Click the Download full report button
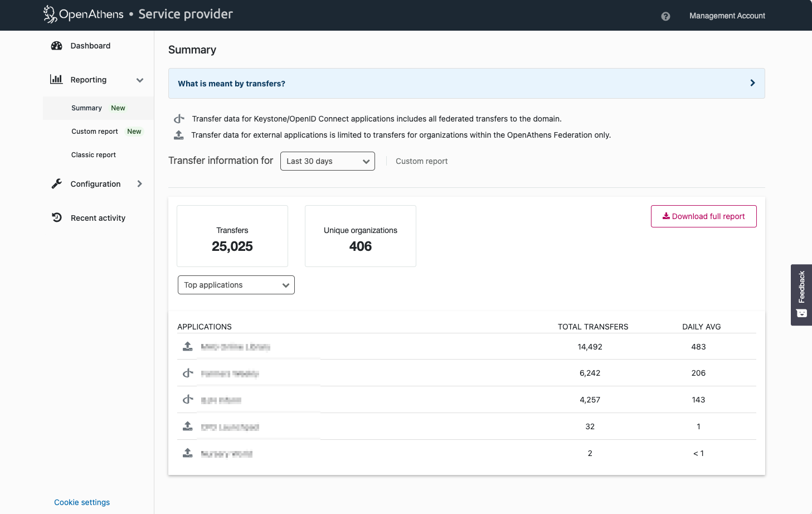This screenshot has width=812, height=514. click(x=703, y=216)
